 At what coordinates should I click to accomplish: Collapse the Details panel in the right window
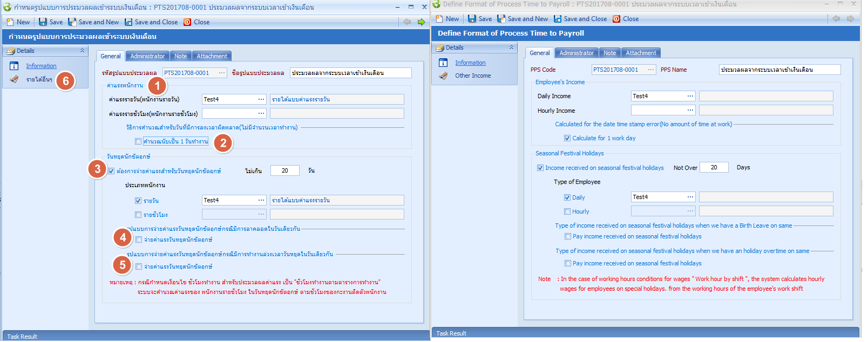[511, 48]
